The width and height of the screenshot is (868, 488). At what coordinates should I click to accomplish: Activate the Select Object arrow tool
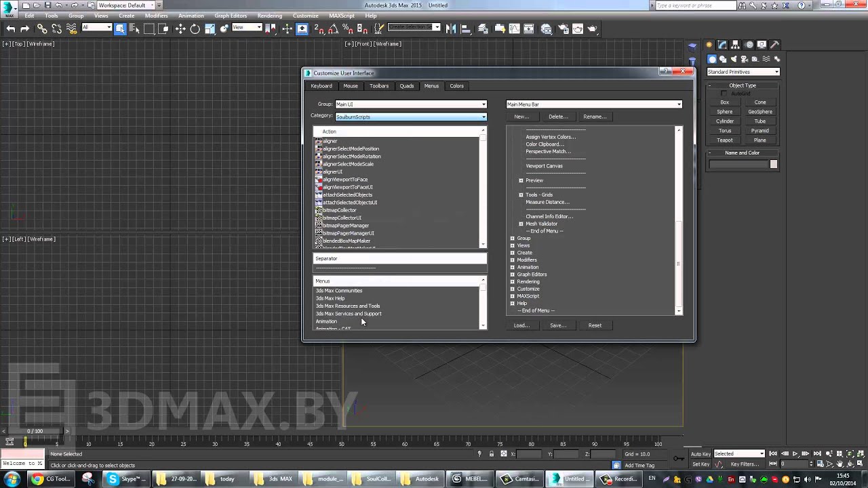120,28
